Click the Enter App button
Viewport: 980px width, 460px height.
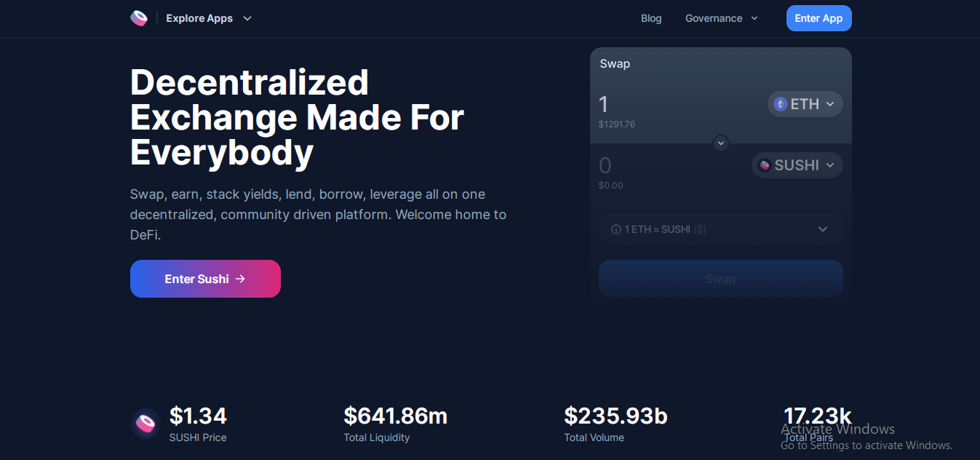[818, 18]
